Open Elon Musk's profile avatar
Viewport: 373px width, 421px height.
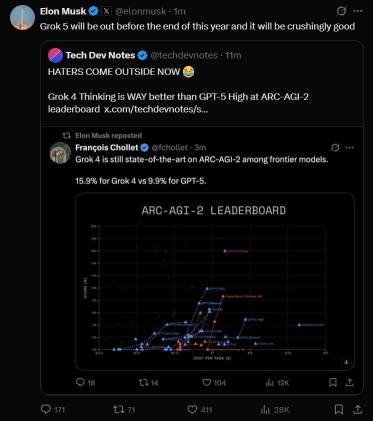click(22, 17)
